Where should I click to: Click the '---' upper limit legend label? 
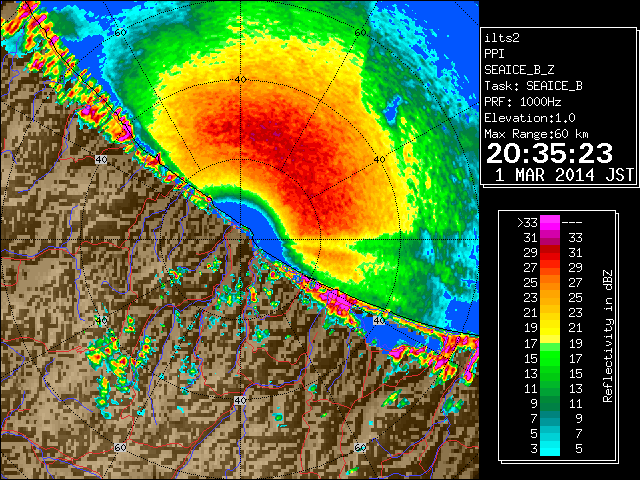point(572,223)
